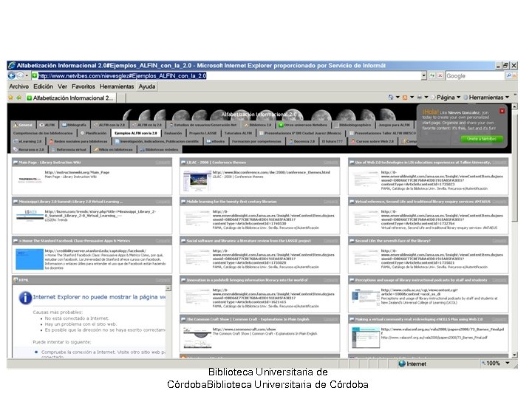The width and height of the screenshot is (532, 399).
Task: Click header icon of LILAC 2008 Conference themes widget
Action: click(183, 163)
